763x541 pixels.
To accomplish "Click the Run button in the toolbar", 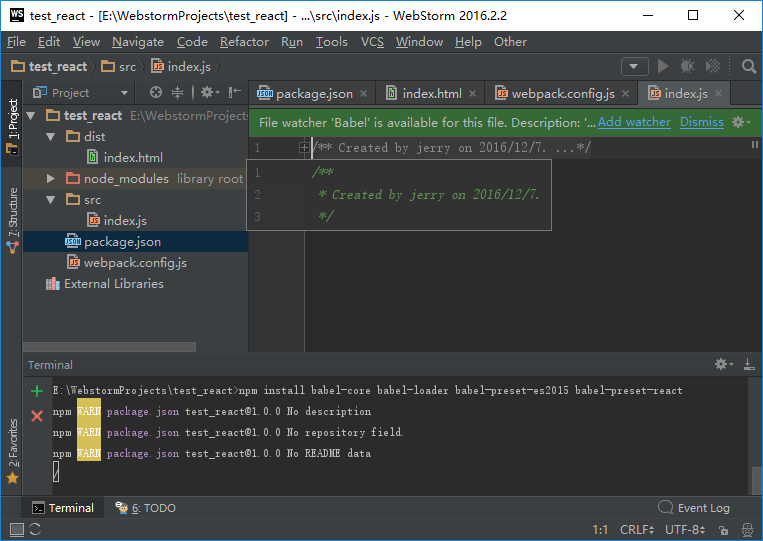I will point(662,66).
